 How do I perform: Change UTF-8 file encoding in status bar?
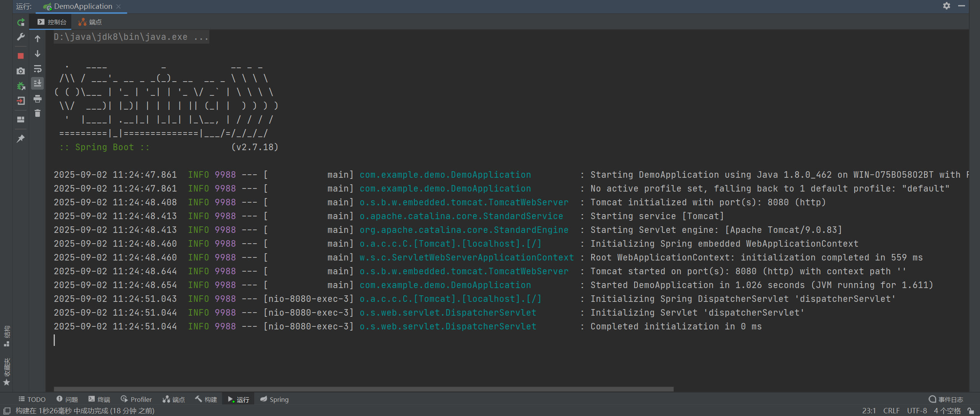click(917, 411)
